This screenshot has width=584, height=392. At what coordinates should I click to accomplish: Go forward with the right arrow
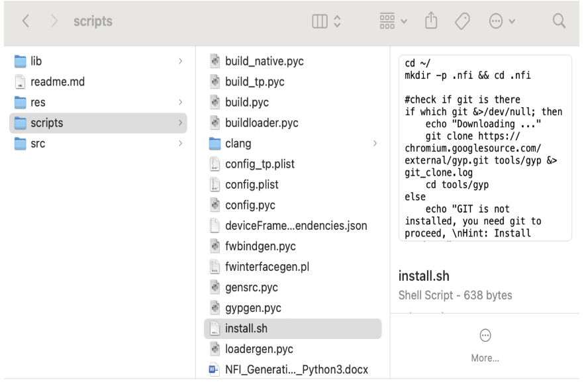click(54, 21)
